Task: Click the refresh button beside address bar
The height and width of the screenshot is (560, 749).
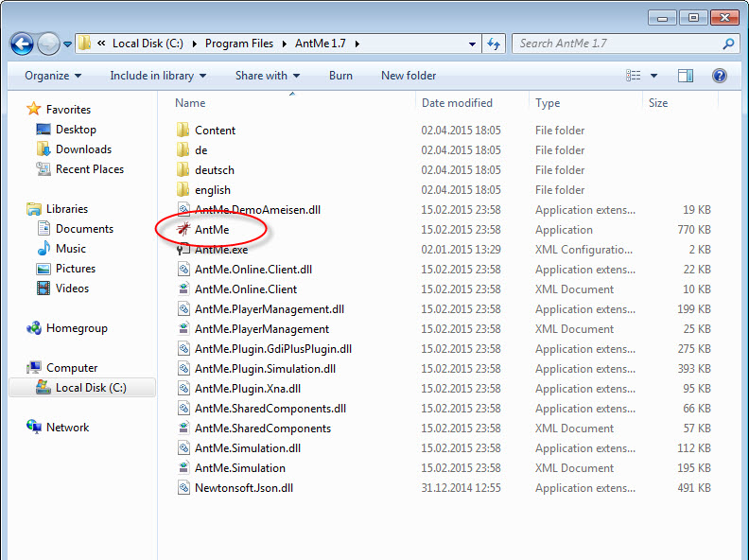Action: [494, 44]
